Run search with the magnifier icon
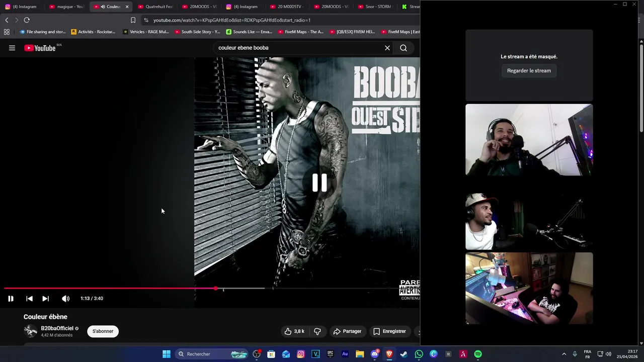644x362 pixels. pos(404,48)
